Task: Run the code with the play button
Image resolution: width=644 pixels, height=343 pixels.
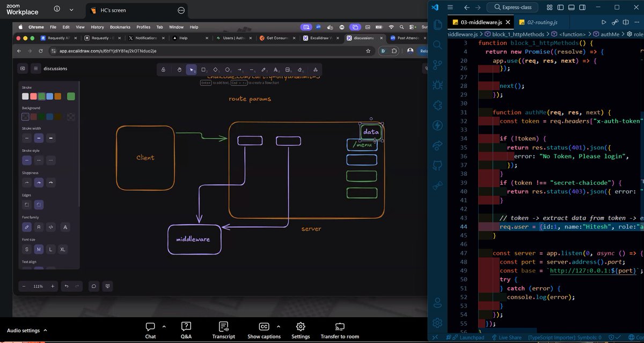Action: pyautogui.click(x=604, y=22)
